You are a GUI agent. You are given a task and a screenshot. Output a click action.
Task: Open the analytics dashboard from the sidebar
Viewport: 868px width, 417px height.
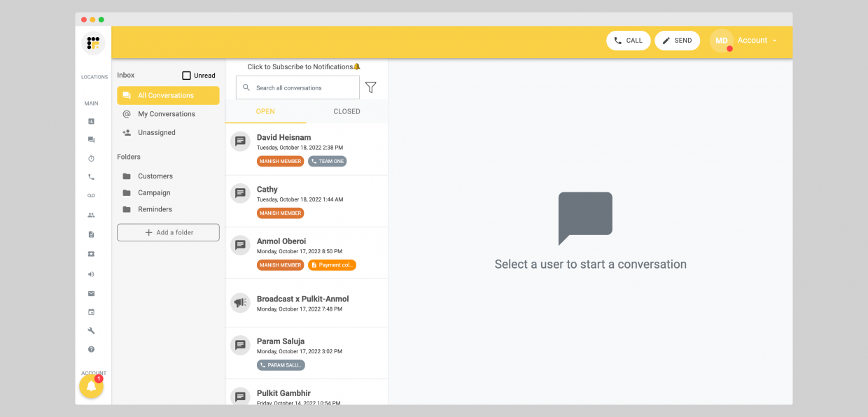pos(91,120)
